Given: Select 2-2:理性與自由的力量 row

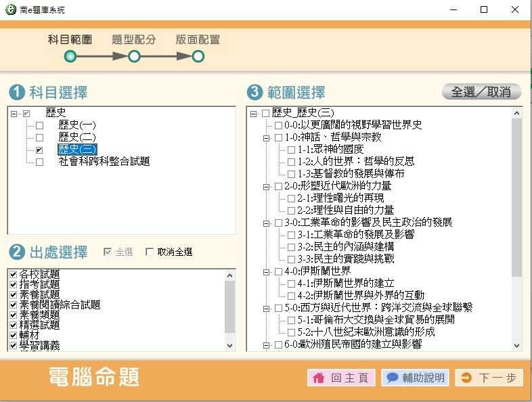Looking at the screenshot, I should [346, 210].
